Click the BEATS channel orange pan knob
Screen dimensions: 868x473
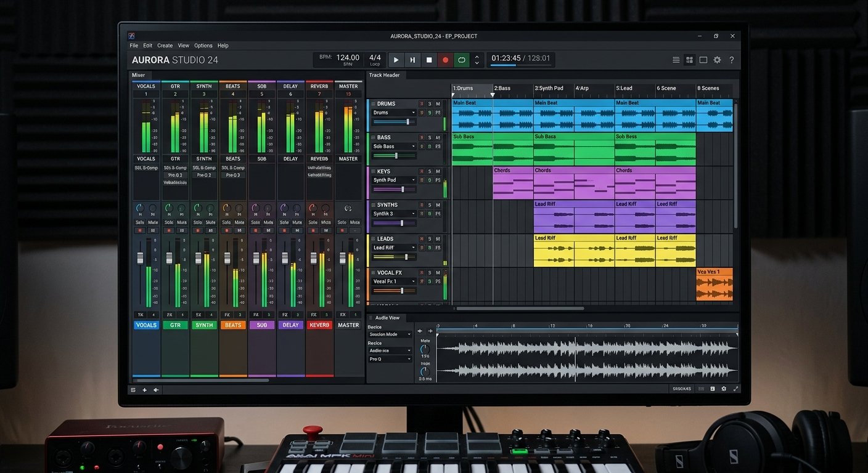(x=227, y=208)
